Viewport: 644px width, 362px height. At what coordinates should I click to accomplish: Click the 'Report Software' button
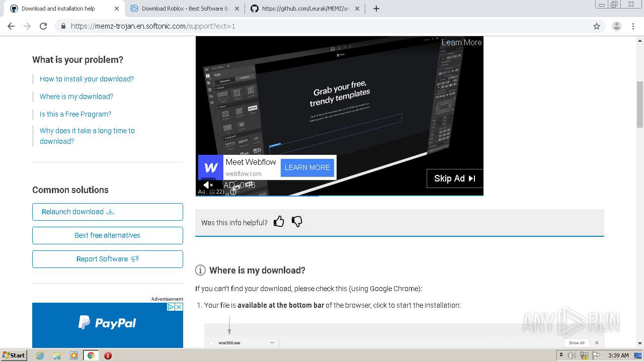click(108, 259)
